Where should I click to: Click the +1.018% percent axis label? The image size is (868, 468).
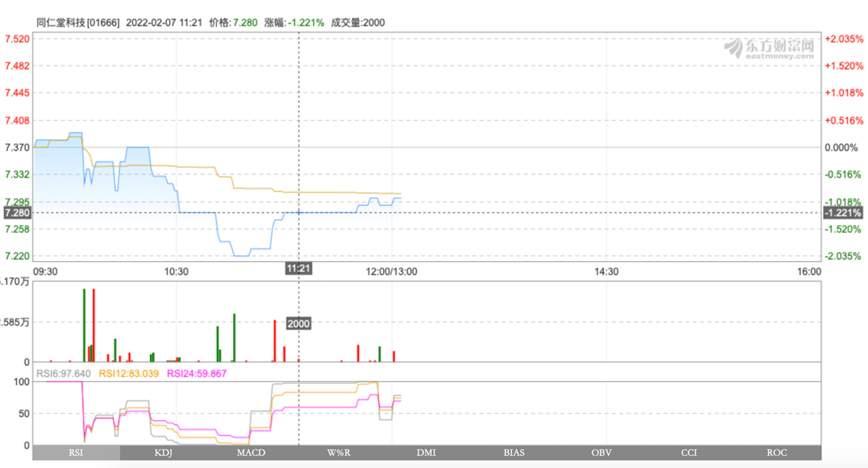[x=844, y=93]
